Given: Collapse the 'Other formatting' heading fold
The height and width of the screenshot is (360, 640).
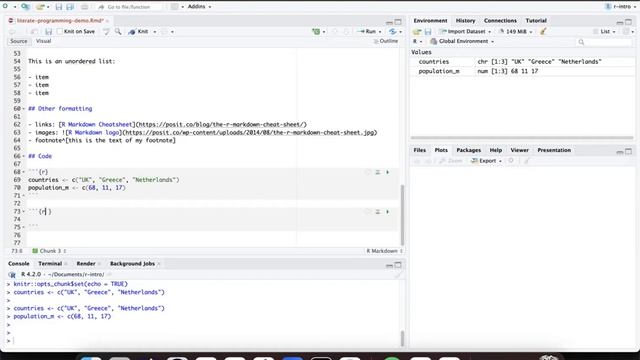Looking at the screenshot, I should 23,109.
